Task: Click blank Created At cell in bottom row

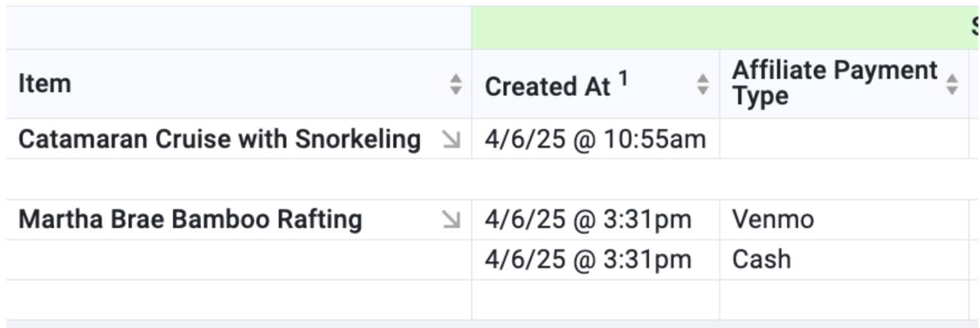Action: click(595, 300)
